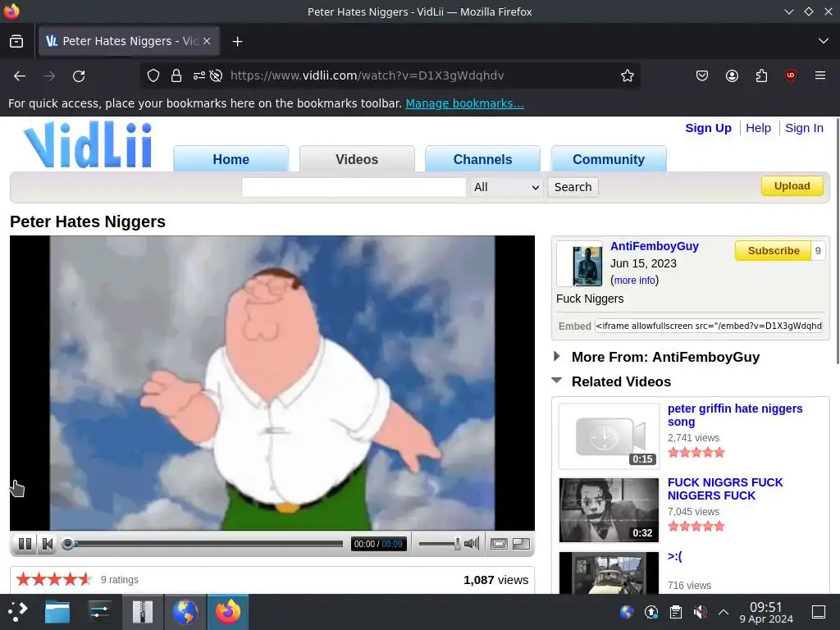Open the extensions puzzle-piece icon
The height and width of the screenshot is (630, 840).
761,76
